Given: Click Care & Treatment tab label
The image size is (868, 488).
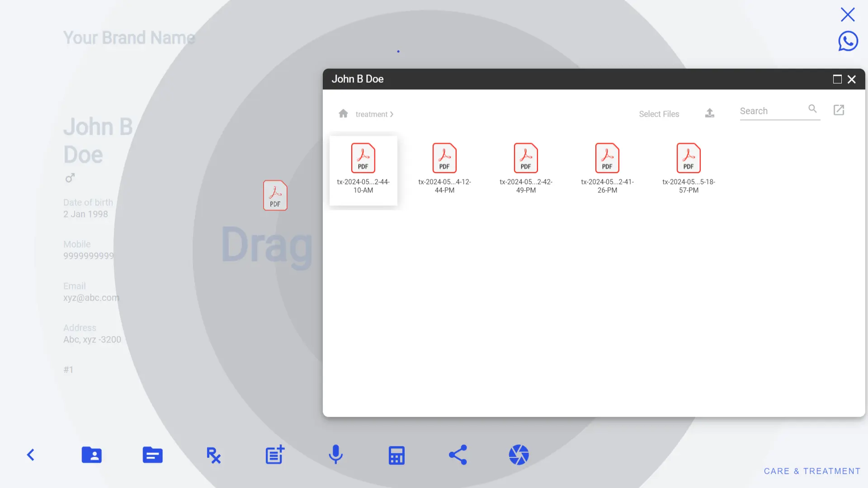Looking at the screenshot, I should 812,471.
